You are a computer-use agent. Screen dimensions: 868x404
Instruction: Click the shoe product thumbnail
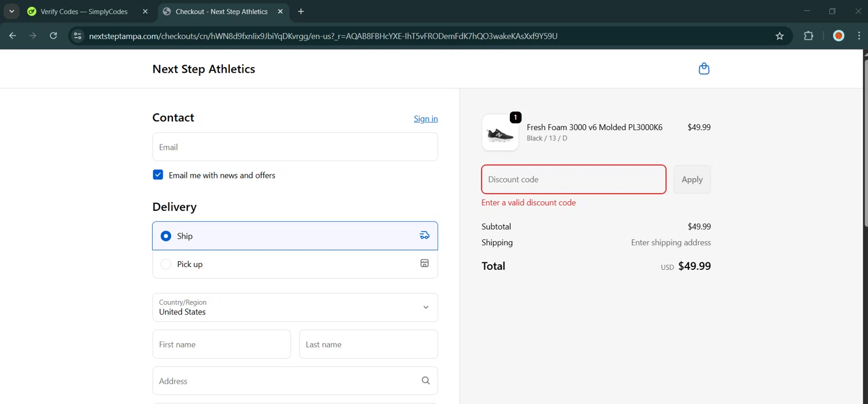coord(501,132)
